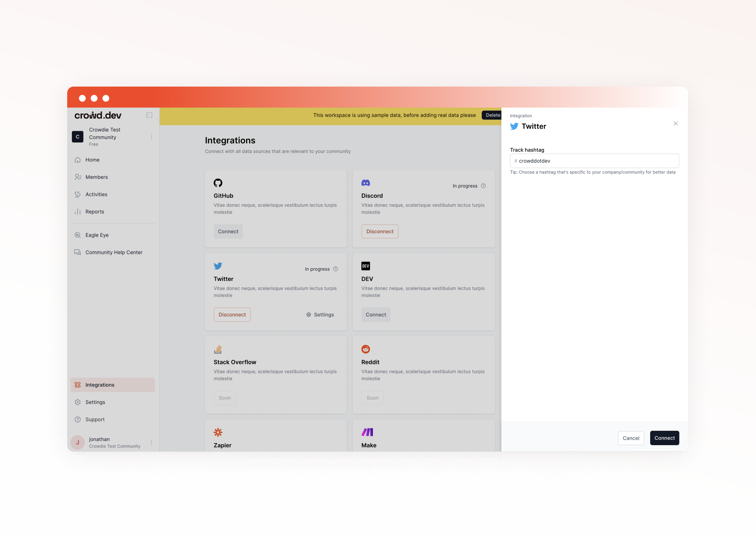The height and width of the screenshot is (538, 756).
Task: Select Integrations in the sidebar
Action: [113, 385]
